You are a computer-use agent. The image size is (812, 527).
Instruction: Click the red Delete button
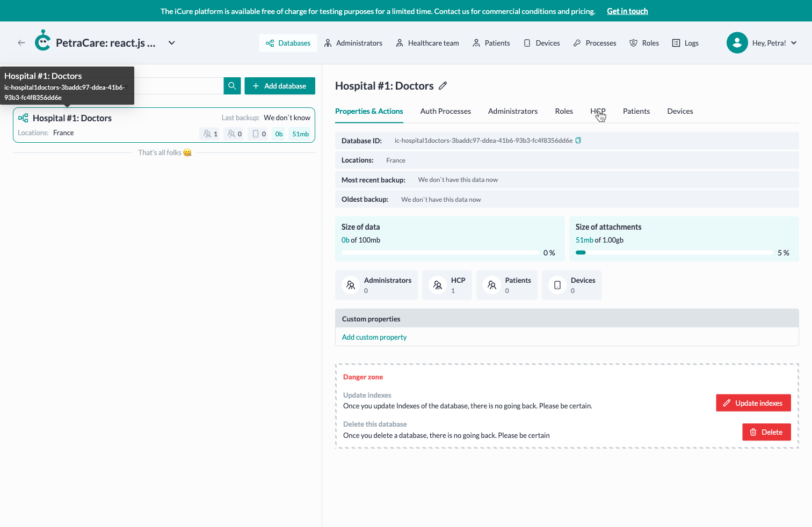(x=766, y=432)
